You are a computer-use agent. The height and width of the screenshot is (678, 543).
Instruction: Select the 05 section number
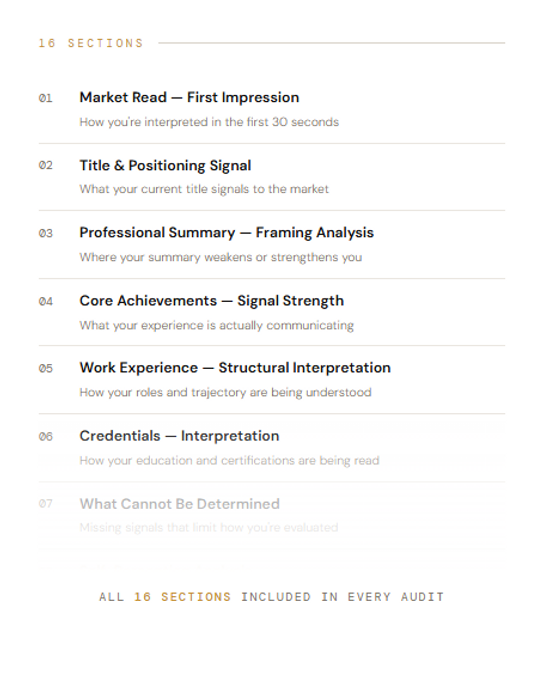[x=45, y=368]
